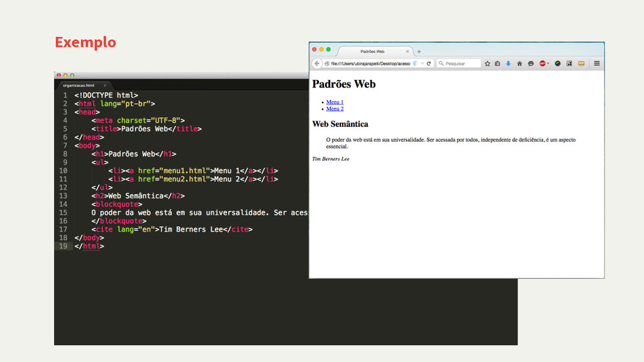Open the Menu 2 link

[335, 109]
